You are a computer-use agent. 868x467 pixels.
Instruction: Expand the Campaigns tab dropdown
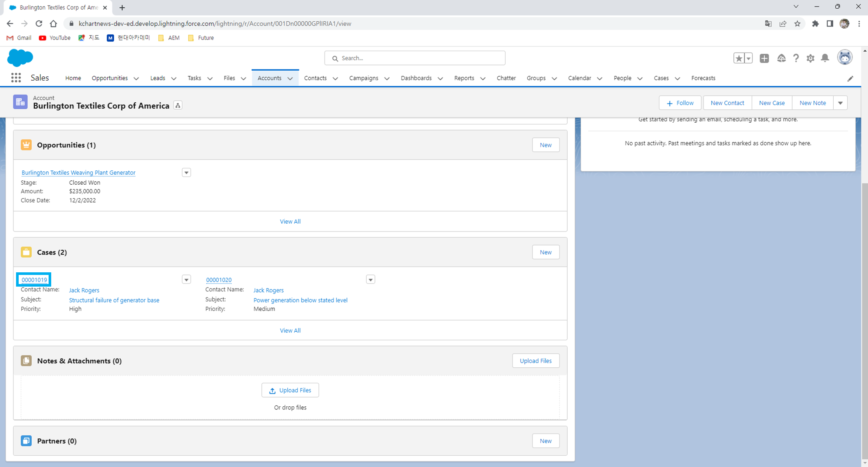(387, 78)
